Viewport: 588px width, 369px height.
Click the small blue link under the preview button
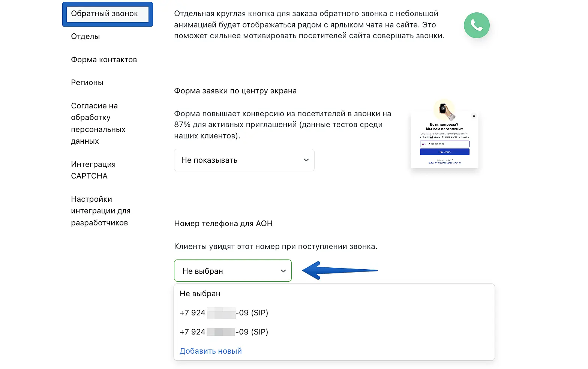pos(444,163)
